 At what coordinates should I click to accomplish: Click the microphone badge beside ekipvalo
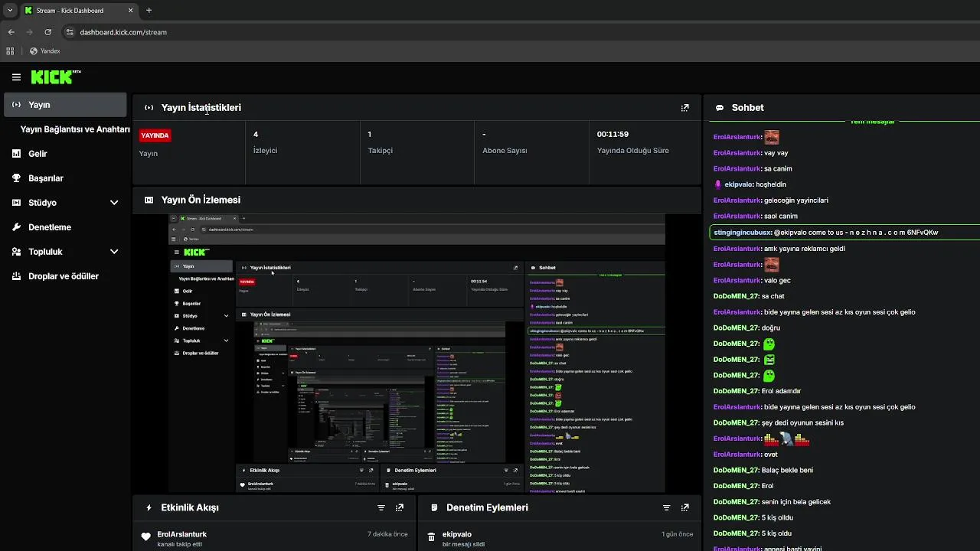[717, 184]
